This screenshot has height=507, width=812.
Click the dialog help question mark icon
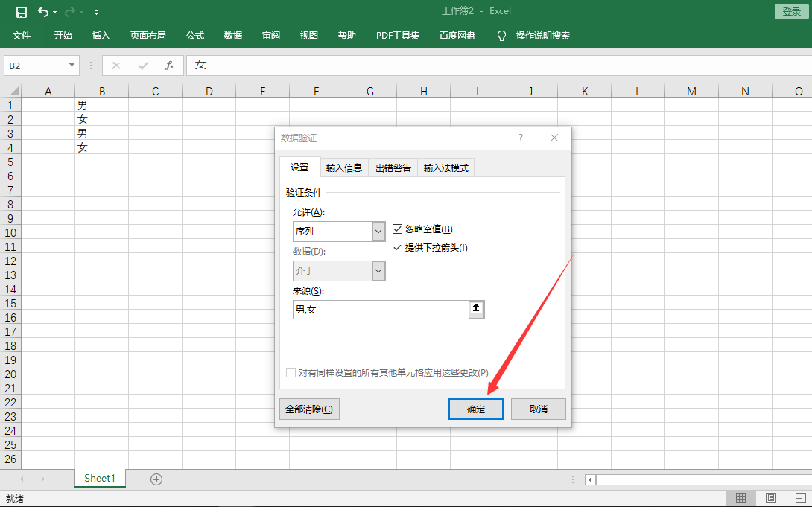[520, 138]
